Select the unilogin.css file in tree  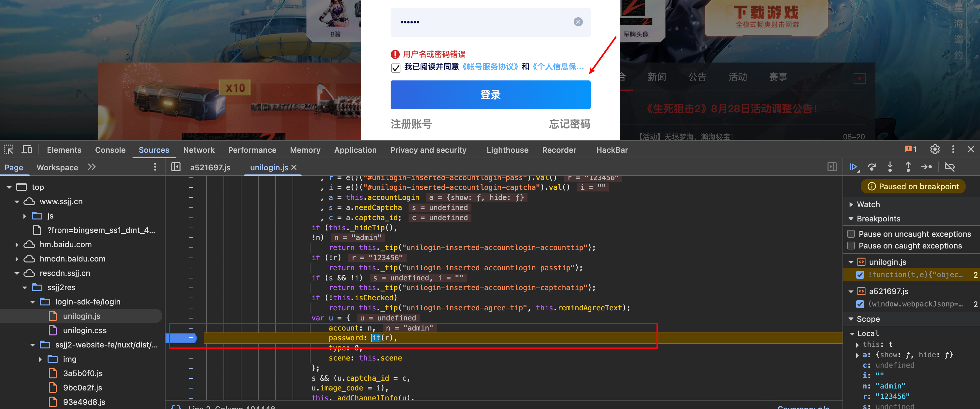pyautogui.click(x=84, y=330)
